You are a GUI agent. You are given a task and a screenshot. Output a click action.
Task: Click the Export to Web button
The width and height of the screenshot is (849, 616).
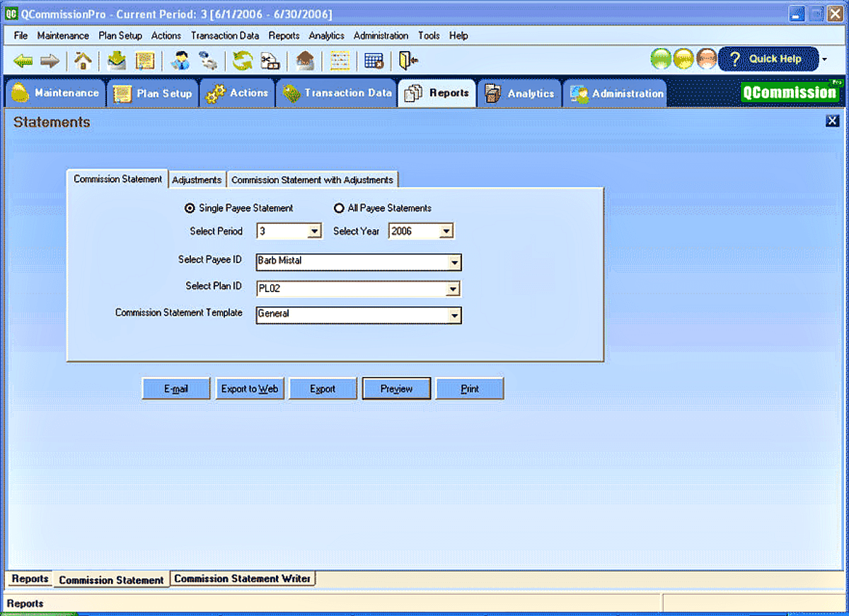pos(250,389)
